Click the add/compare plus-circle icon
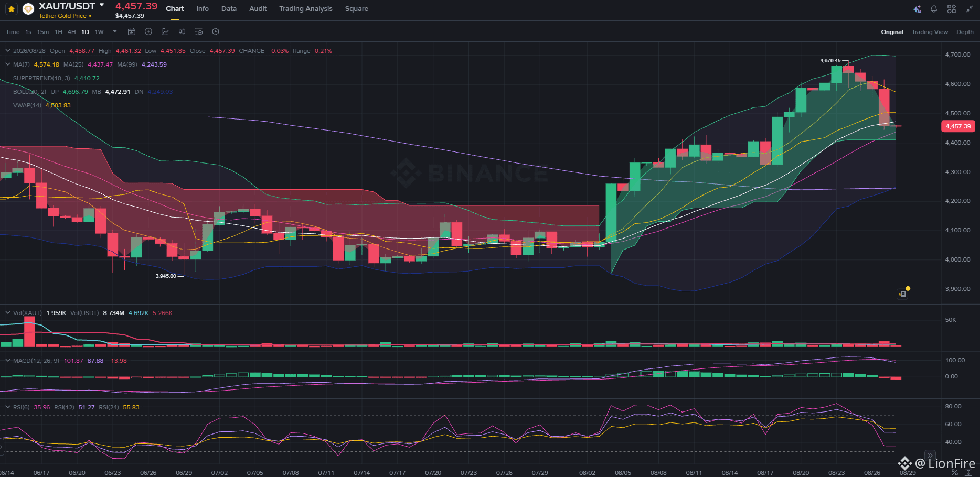This screenshot has width=980, height=477. click(x=148, y=32)
